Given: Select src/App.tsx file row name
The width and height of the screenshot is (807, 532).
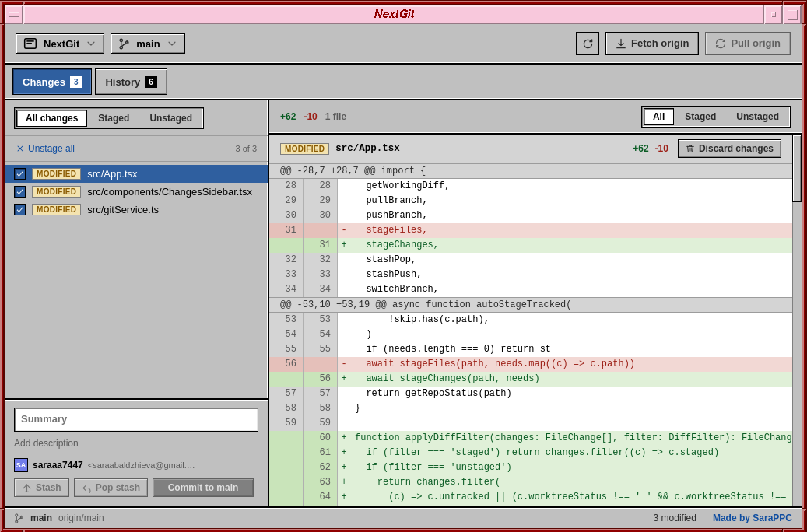Looking at the screenshot, I should [x=112, y=174].
